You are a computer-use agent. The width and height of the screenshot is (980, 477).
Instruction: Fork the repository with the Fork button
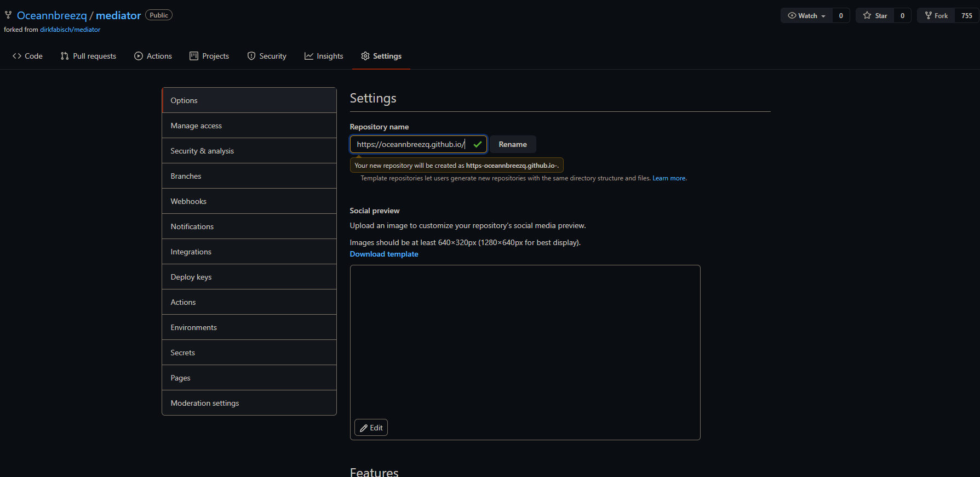(x=936, y=15)
